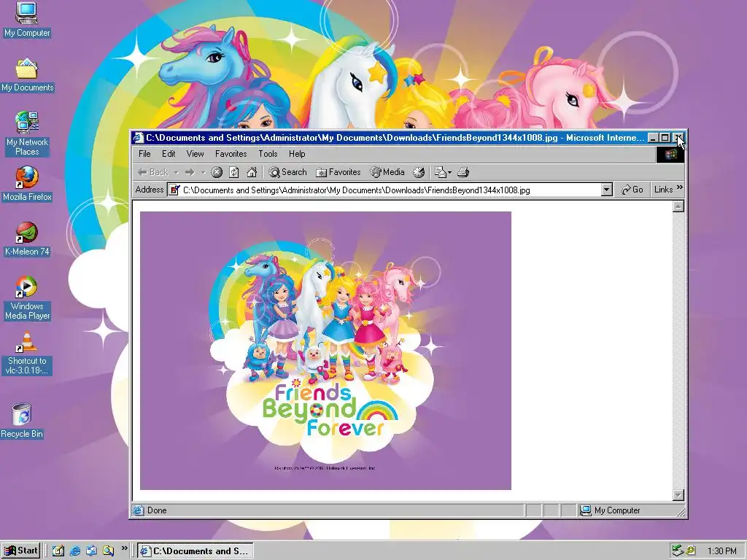The height and width of the screenshot is (560, 747).
Task: Click the page icon in Address bar
Action: coord(174,190)
